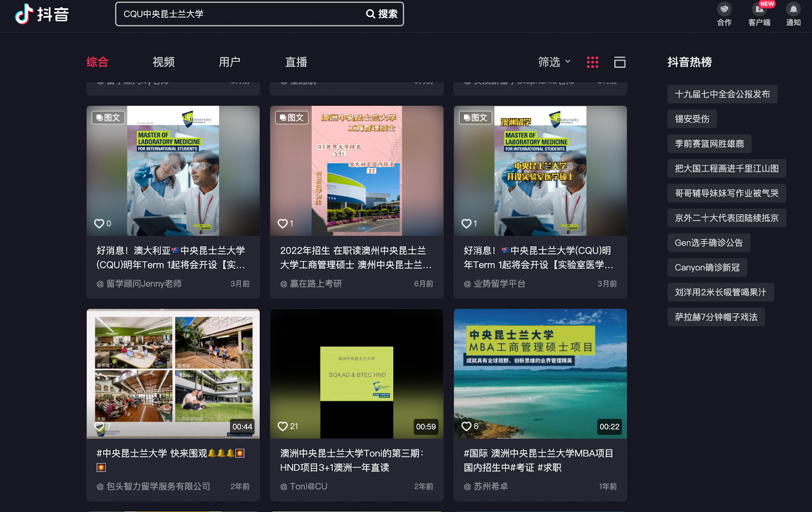Expand the 筛选 filter dropdown

tap(554, 62)
